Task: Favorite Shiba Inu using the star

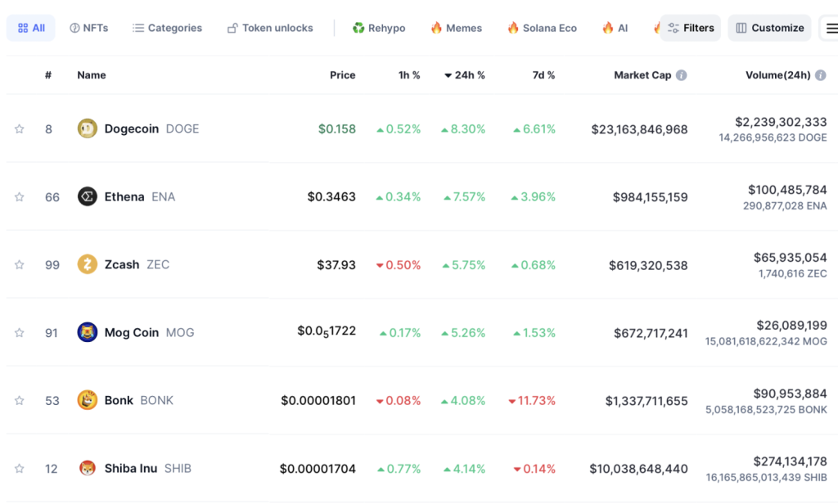Action: coord(20,468)
